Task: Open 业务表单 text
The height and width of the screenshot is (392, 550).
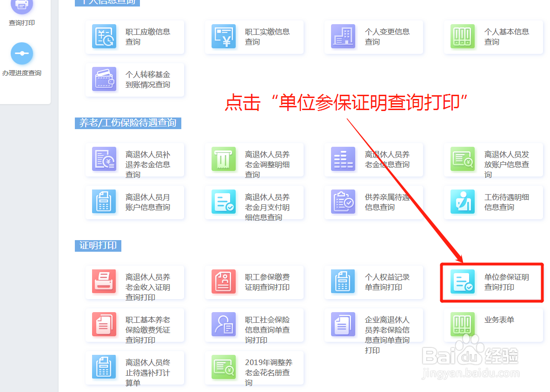Action: 499,320
